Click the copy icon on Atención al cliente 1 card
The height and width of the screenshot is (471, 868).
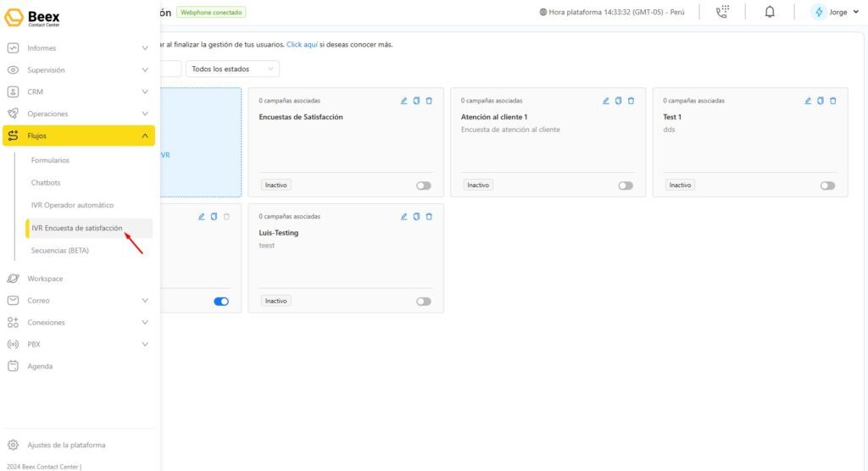click(x=618, y=101)
